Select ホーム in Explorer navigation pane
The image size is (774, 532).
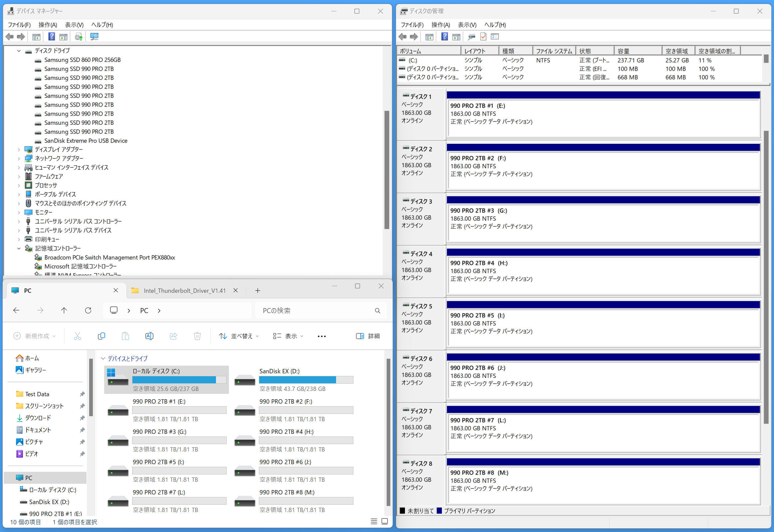pos(27,358)
